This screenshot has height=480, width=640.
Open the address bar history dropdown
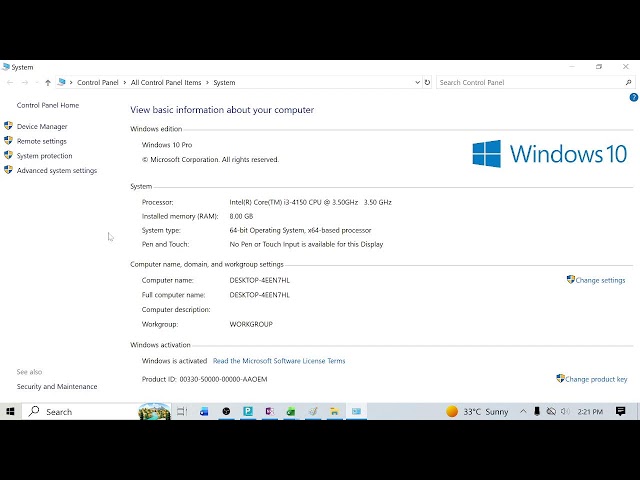[418, 82]
